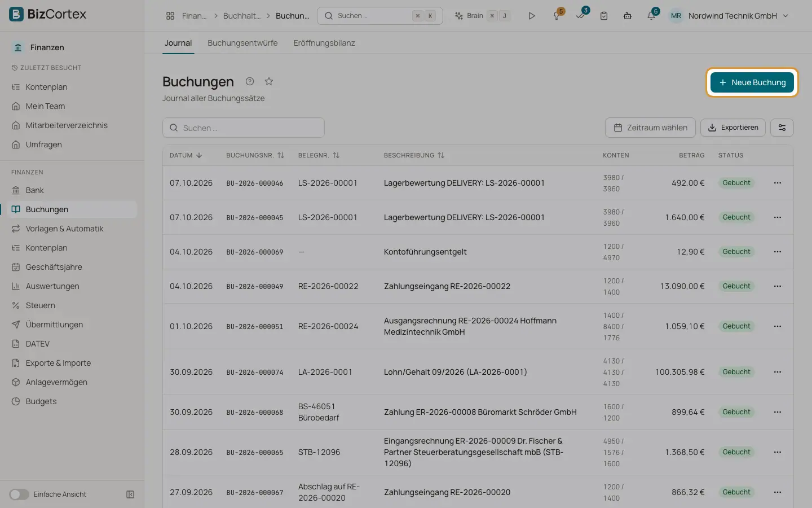This screenshot has height=508, width=812.
Task: Collapse the sidebar using the panel icon
Action: 130,494
